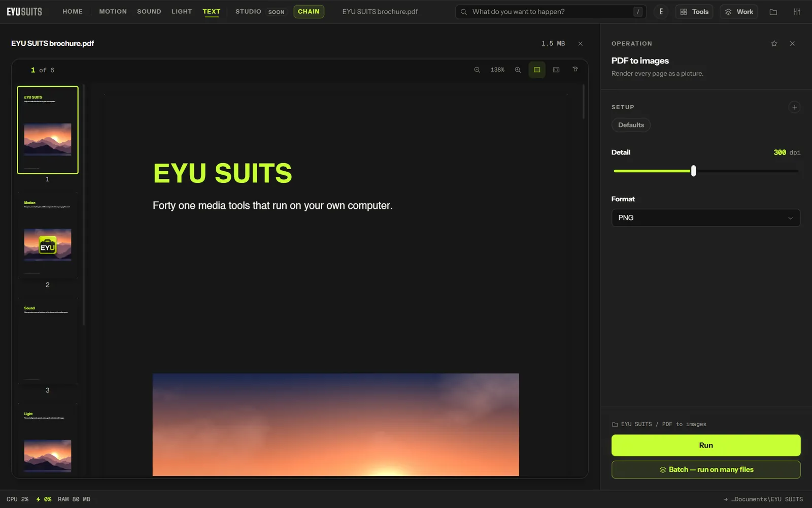Switch to the SOUND tab
This screenshot has height=508, width=812.
pyautogui.click(x=149, y=12)
